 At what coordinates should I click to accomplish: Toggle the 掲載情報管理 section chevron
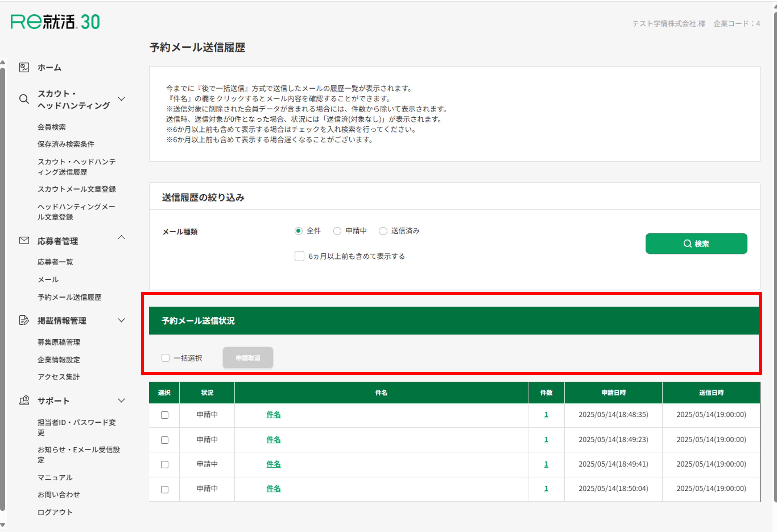(x=122, y=320)
